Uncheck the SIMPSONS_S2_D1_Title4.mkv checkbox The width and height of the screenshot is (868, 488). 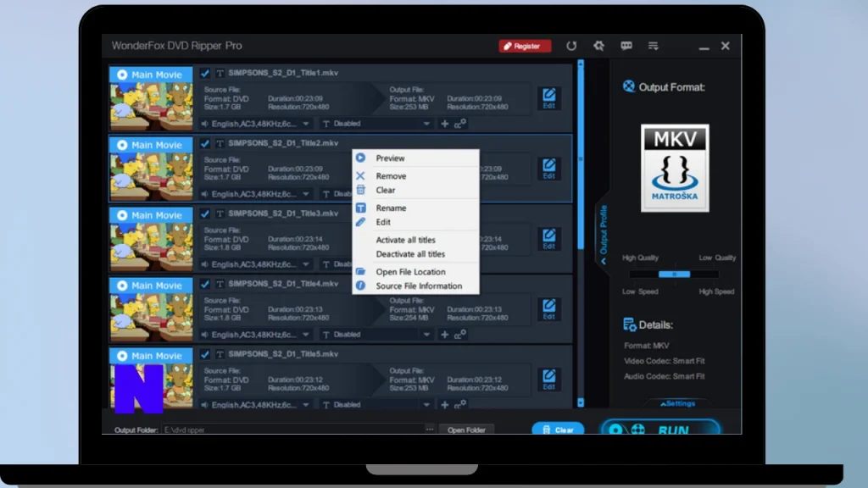click(205, 284)
